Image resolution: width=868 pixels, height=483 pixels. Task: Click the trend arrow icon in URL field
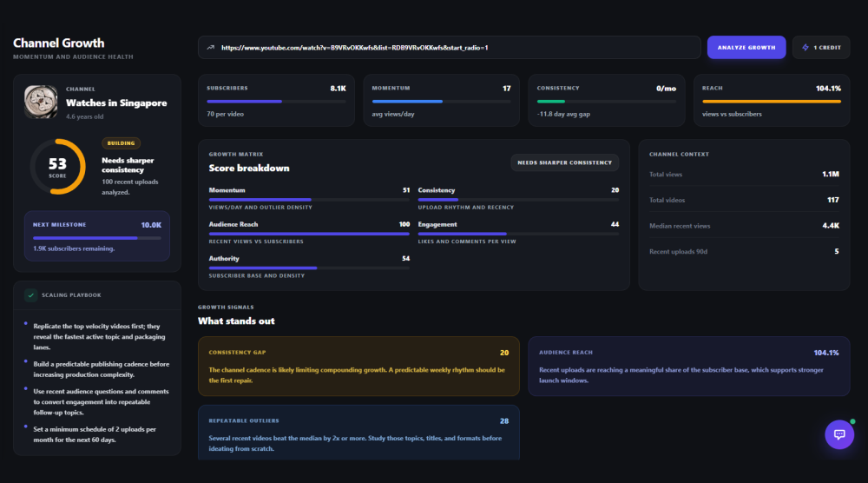[x=210, y=48]
